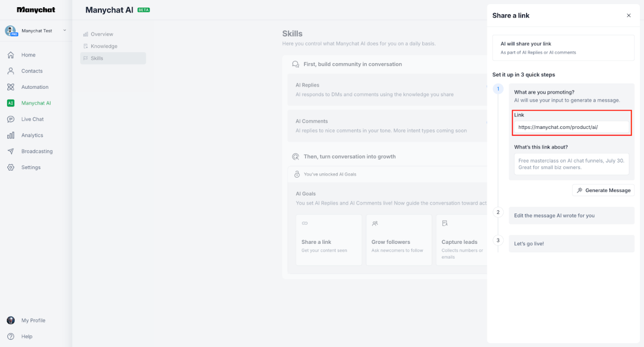The height and width of the screenshot is (347, 644).
Task: Click inside the Link input field
Action: tap(571, 127)
